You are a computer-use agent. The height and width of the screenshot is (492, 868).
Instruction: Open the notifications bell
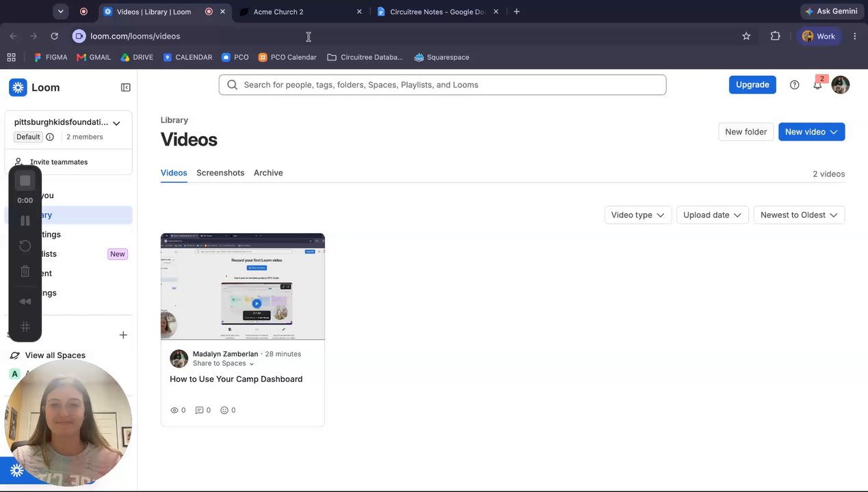click(817, 85)
